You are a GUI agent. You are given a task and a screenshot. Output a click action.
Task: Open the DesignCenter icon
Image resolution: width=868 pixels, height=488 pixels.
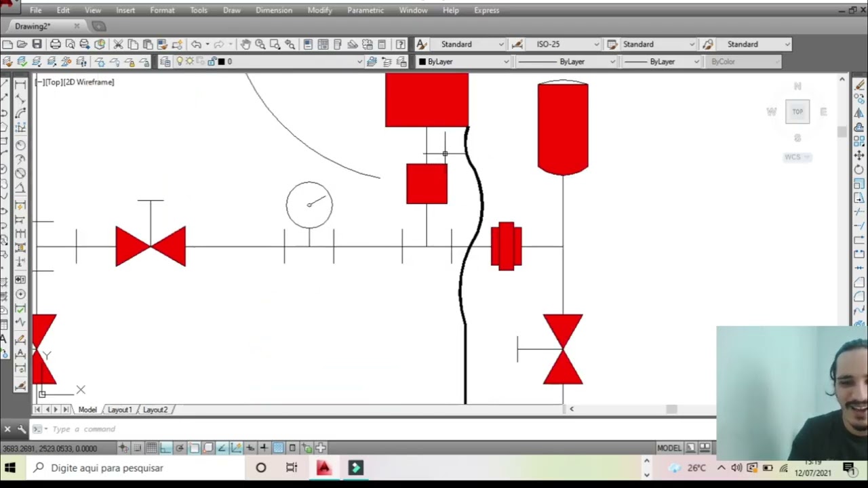pos(323,44)
